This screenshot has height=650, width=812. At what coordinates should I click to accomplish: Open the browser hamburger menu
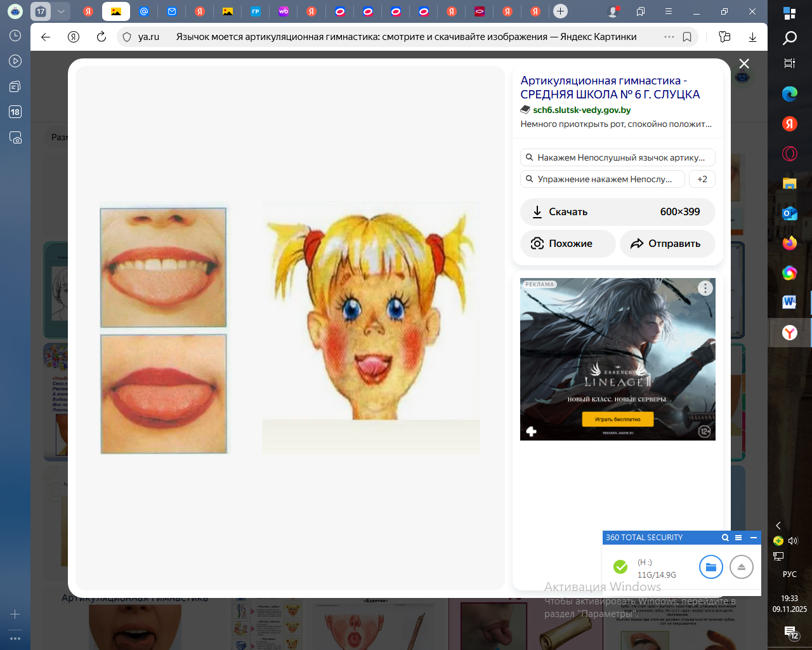[x=668, y=11]
